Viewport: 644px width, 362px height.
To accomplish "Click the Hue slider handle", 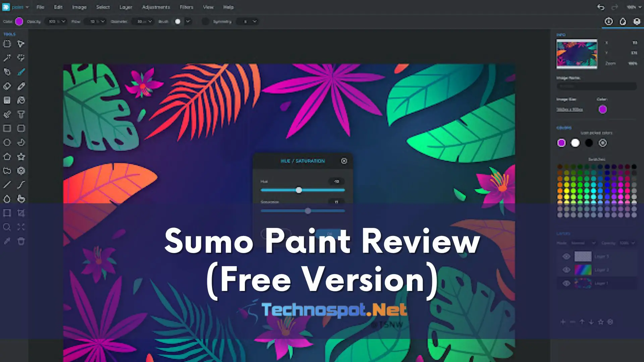I will pos(299,190).
